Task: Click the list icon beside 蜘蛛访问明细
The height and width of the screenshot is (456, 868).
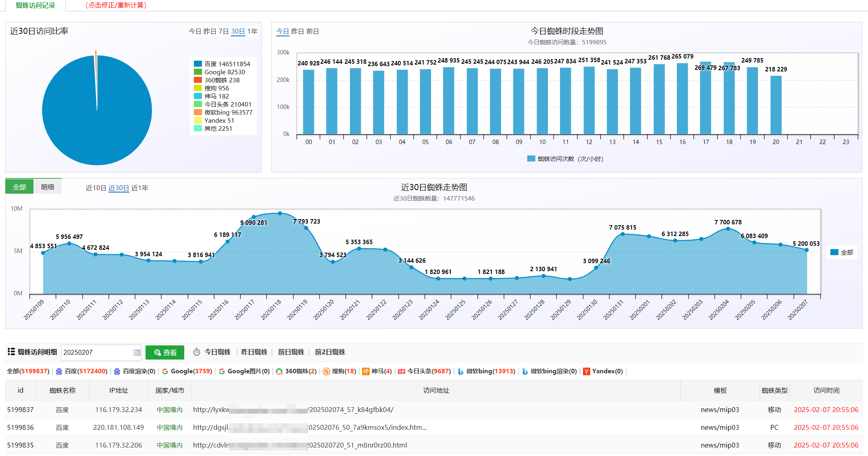Action: click(11, 352)
